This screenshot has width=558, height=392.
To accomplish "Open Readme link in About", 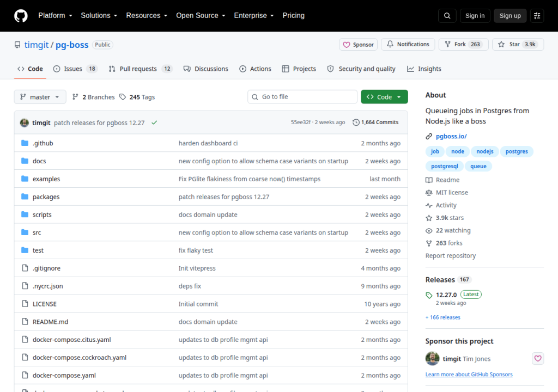I will coord(442,180).
